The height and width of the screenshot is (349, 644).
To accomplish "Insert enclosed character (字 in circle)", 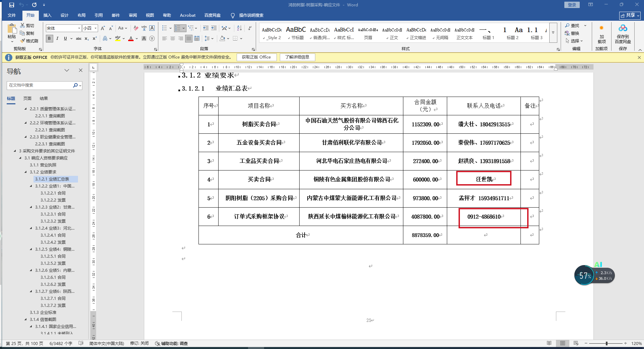I will (x=152, y=38).
